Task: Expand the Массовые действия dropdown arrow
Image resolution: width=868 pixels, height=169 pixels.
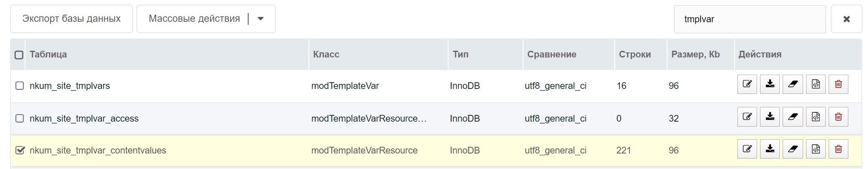Action: 261,19
